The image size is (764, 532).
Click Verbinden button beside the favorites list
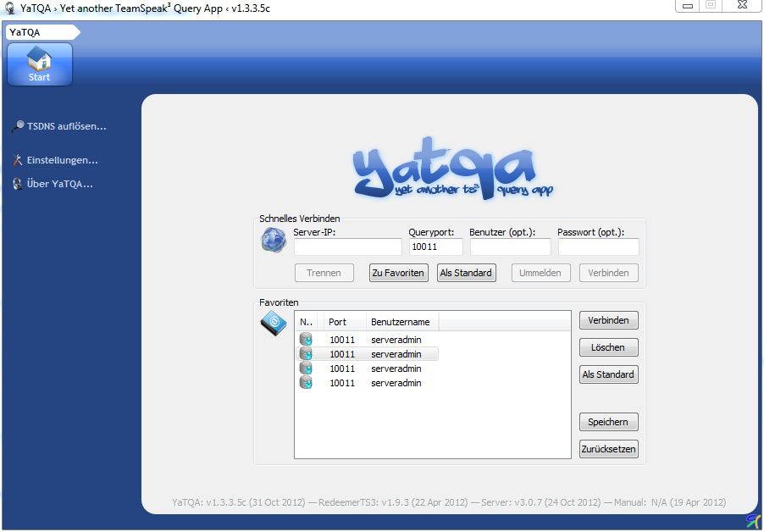[x=608, y=320]
